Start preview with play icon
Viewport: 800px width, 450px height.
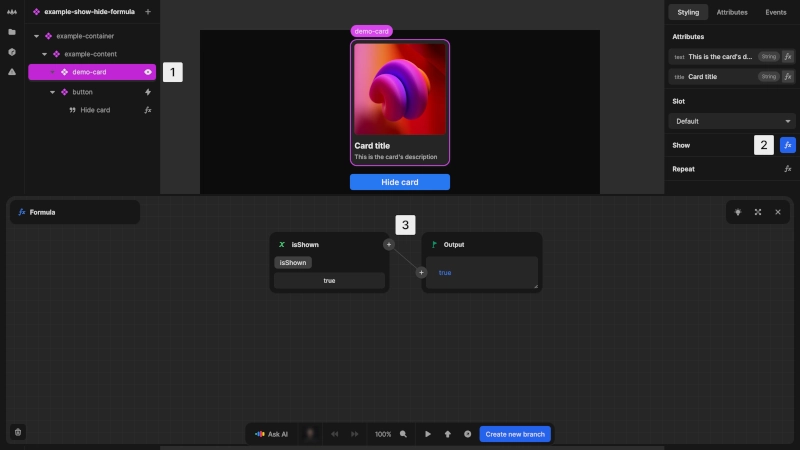pyautogui.click(x=428, y=434)
